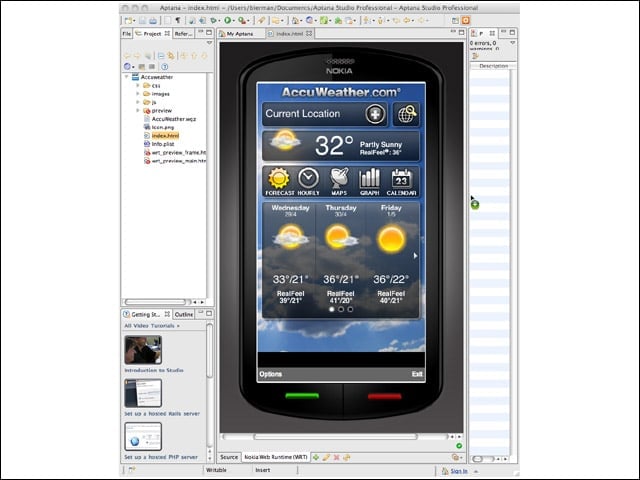
Task: Open Set up a hosted PHP server link
Action: click(161, 457)
